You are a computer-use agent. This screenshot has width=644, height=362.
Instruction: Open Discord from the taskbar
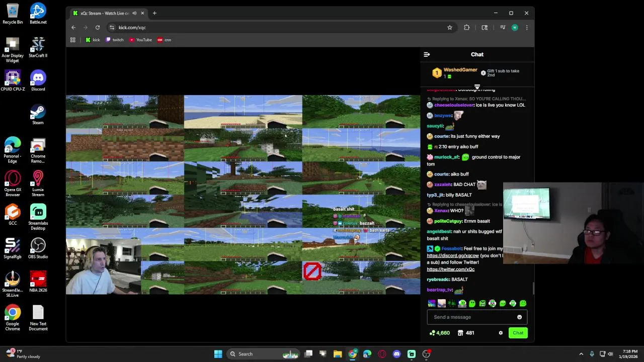tap(396, 354)
